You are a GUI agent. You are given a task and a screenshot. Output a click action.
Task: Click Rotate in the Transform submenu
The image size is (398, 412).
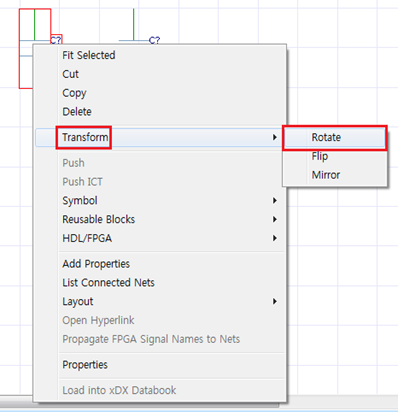pyautogui.click(x=335, y=137)
